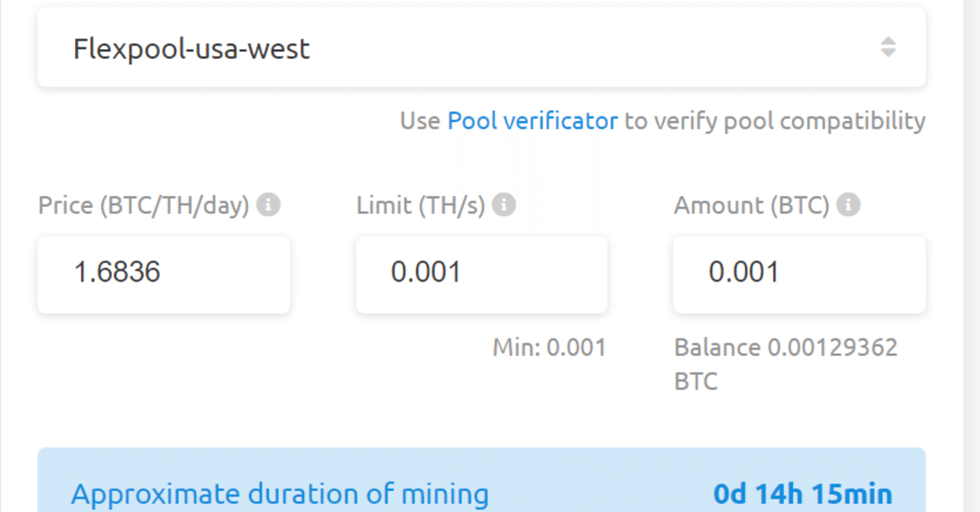Click the info icon beside Limit (TH/s)
Image resolution: width=980 pixels, height=512 pixels.
point(504,205)
